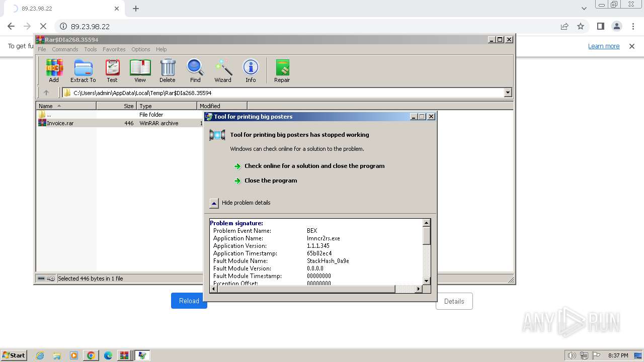Open the Options menu
This screenshot has height=362, width=644.
[141, 49]
